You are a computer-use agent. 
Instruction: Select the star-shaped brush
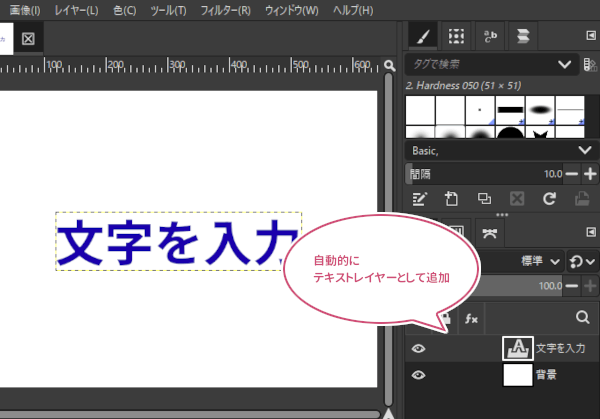coord(540,132)
